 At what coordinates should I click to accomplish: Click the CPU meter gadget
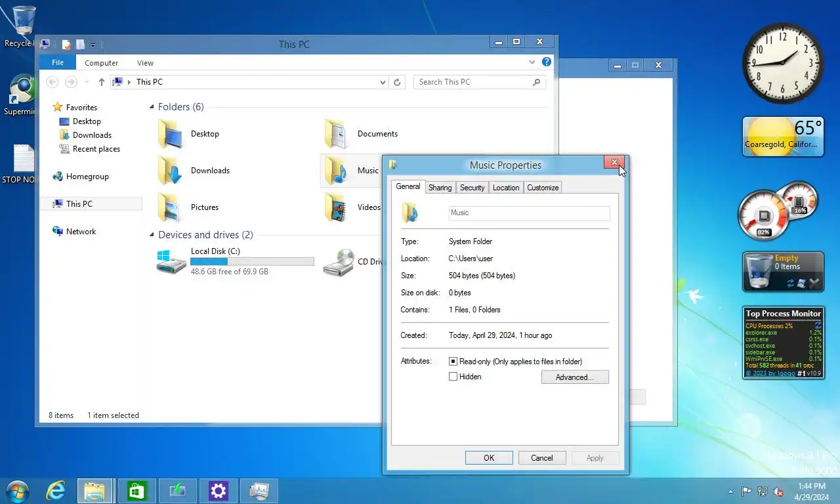click(x=764, y=215)
